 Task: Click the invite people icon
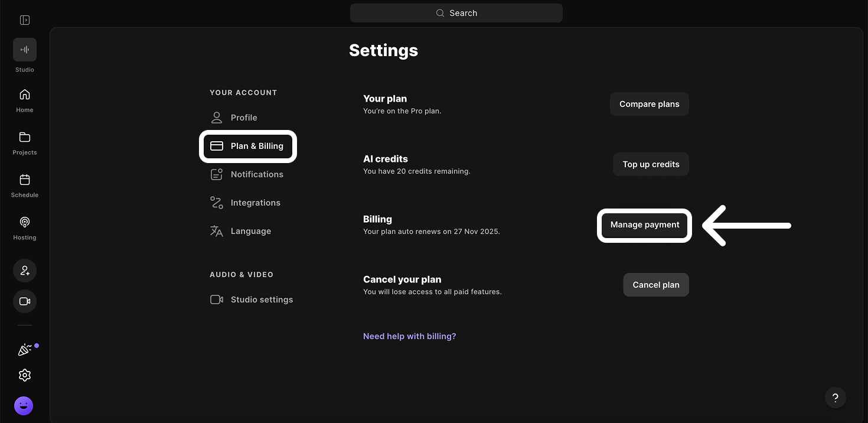pos(25,271)
